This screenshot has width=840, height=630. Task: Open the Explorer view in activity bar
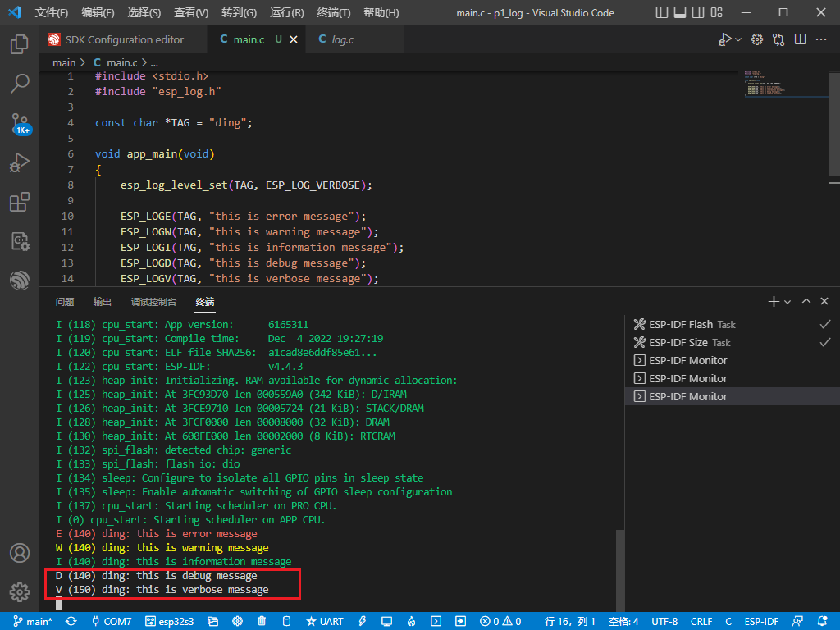pos(20,44)
